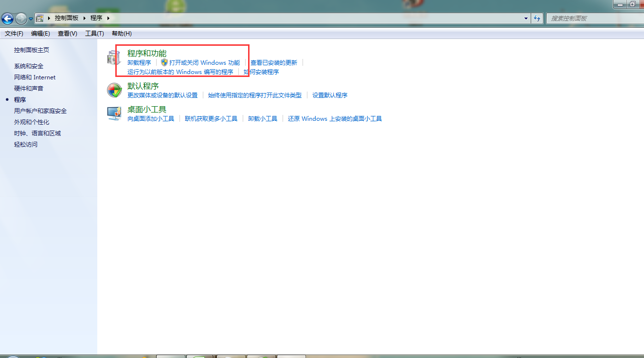The width and height of the screenshot is (644, 358).
Task: Open address bar history dropdown arrow
Action: coord(526,19)
